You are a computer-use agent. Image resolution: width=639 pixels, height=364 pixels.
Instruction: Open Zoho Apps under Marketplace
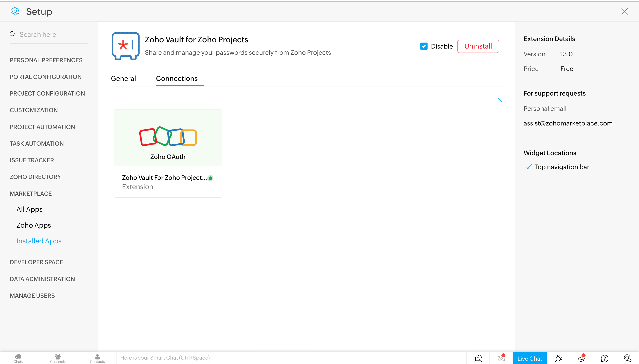click(34, 225)
